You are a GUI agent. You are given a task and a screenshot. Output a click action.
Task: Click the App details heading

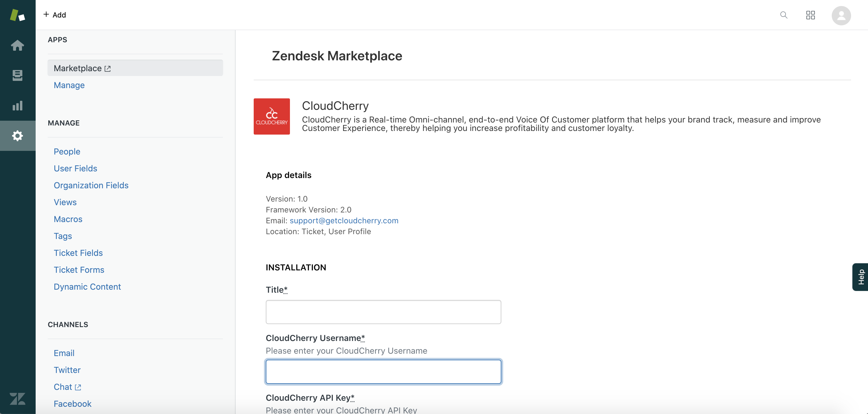[x=288, y=175]
